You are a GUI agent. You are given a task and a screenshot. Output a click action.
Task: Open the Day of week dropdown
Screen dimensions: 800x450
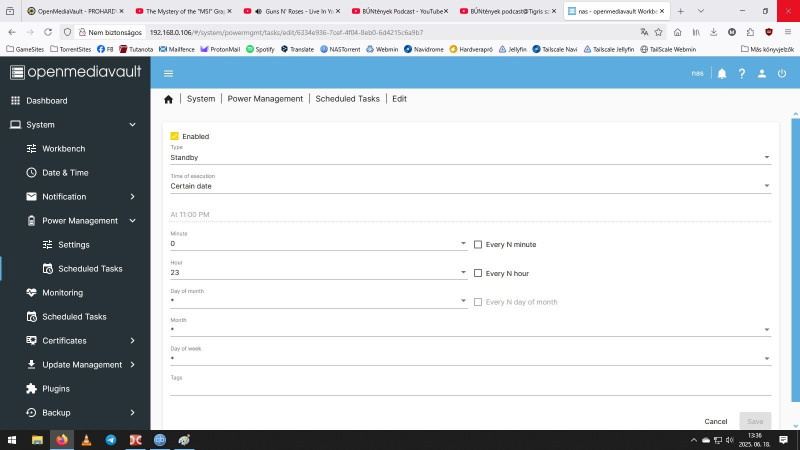point(470,359)
